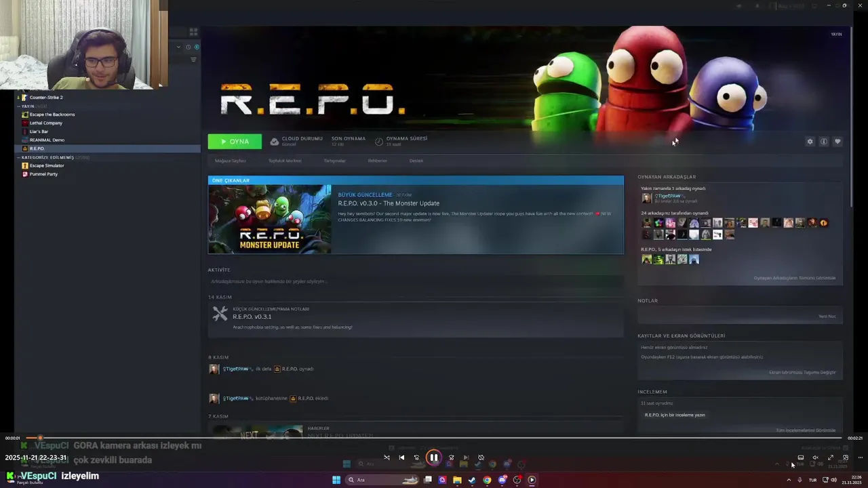Check the Cloud Durumu cloud icon

tap(274, 142)
